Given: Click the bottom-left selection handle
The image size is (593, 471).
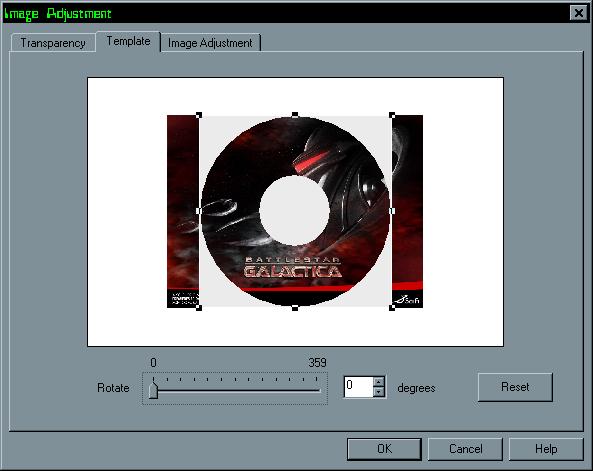Looking at the screenshot, I should point(199,308).
